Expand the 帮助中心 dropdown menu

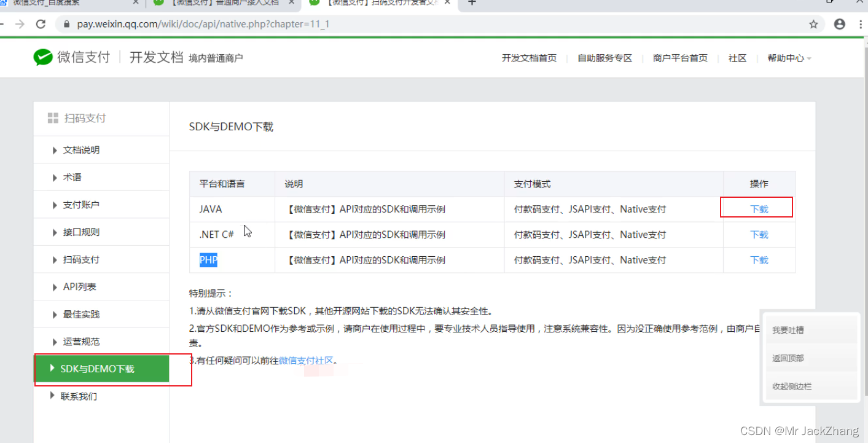(789, 58)
